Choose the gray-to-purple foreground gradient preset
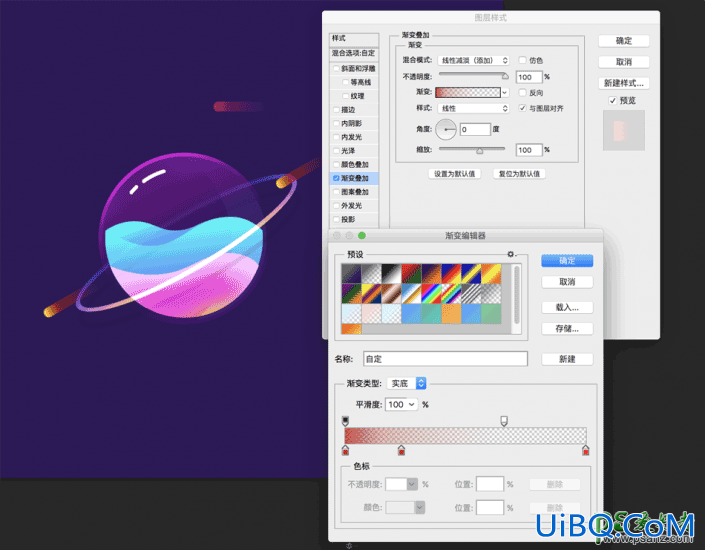 pyautogui.click(x=351, y=273)
